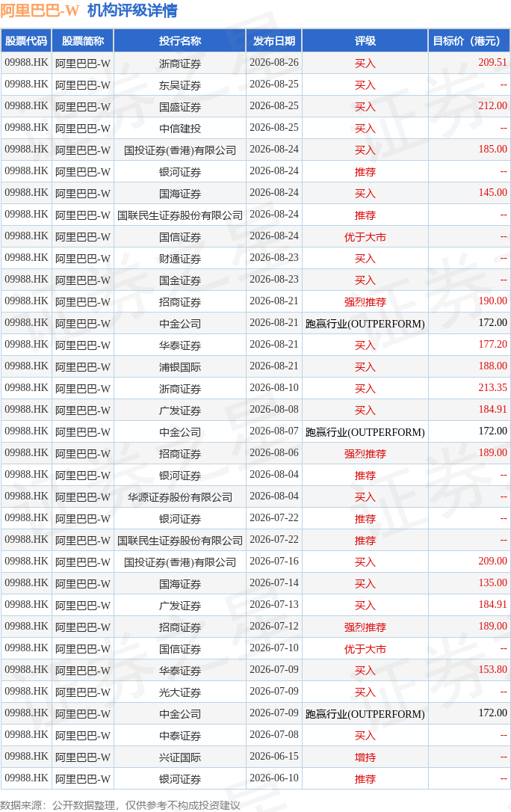This screenshot has height=812, width=511.
Task: Click the 投行名称 column header
Action: (x=180, y=41)
